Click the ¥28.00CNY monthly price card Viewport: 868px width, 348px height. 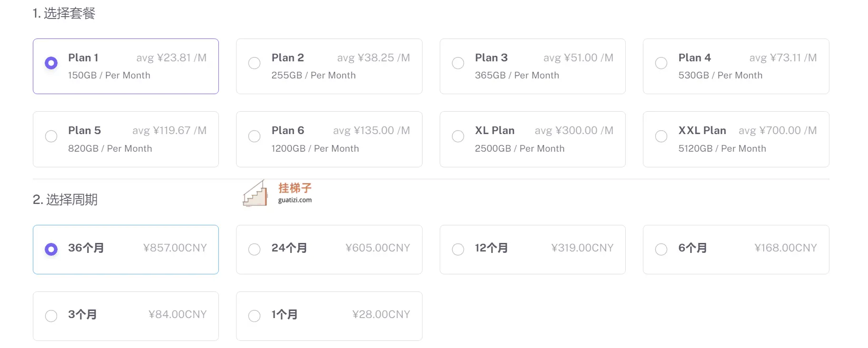329,316
